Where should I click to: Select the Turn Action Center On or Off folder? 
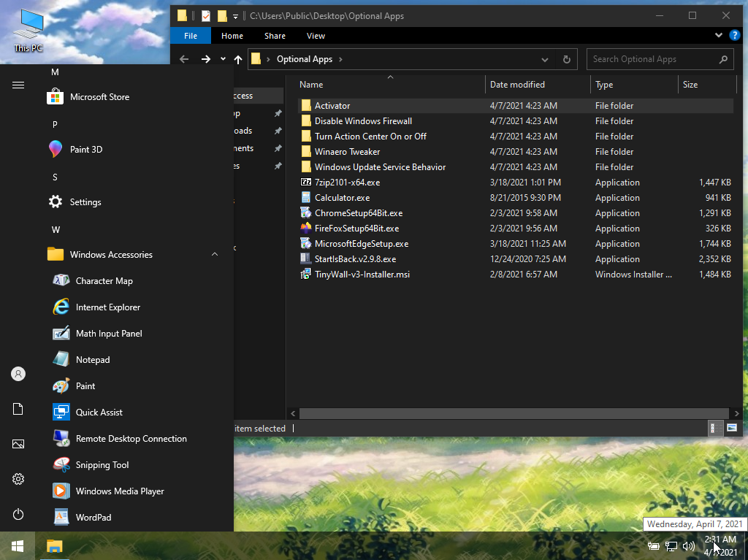515,137
